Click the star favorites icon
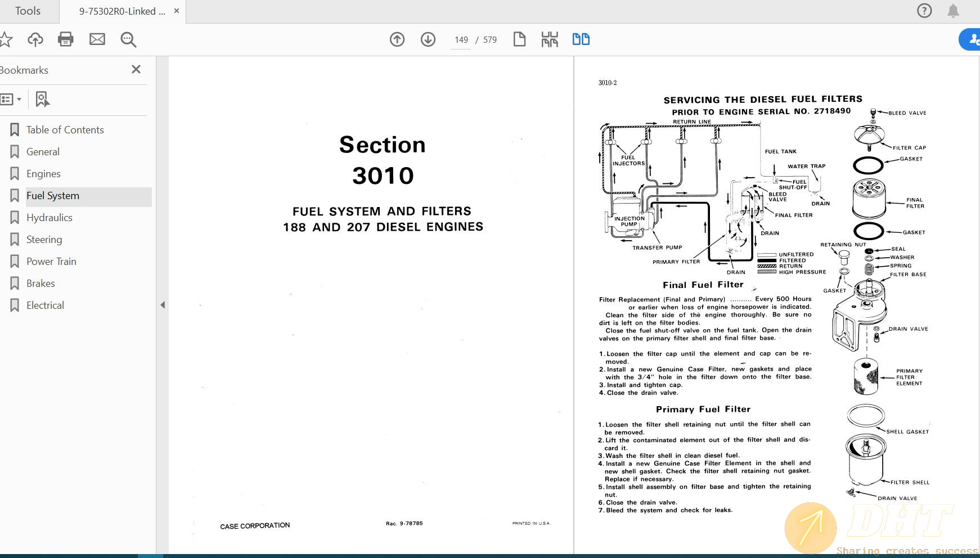 [6, 39]
